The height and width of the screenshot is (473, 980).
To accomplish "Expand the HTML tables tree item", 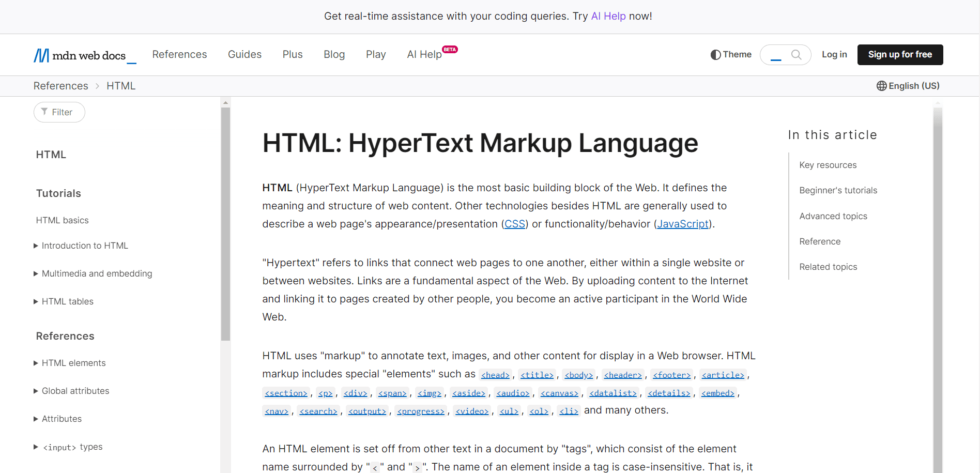I will [36, 302].
